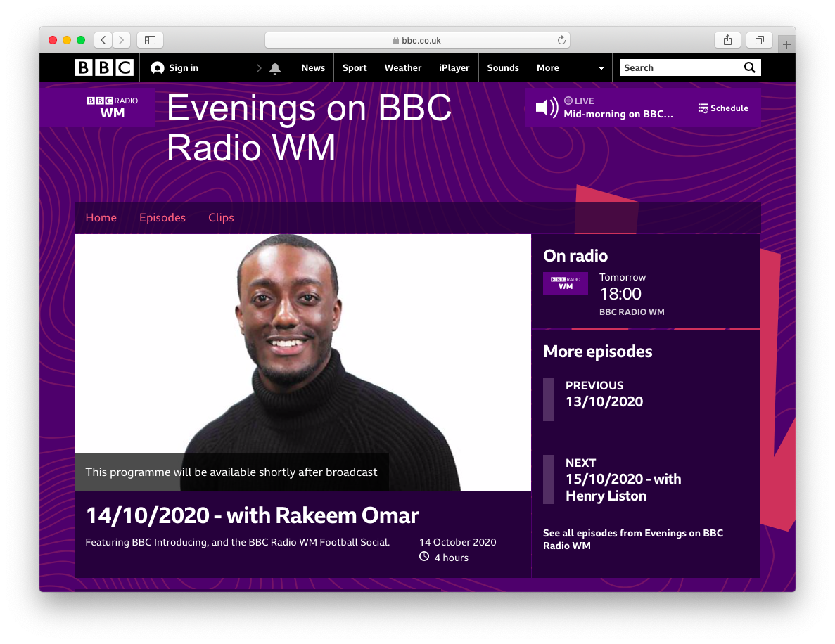The image size is (835, 644).
Task: Click the Evenings on BBC Radio WM title
Action: (310, 128)
